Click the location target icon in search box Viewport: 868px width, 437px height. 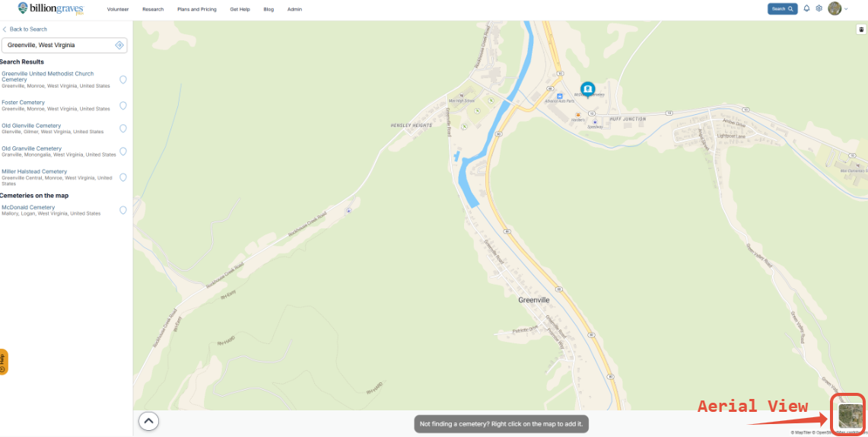pos(119,46)
